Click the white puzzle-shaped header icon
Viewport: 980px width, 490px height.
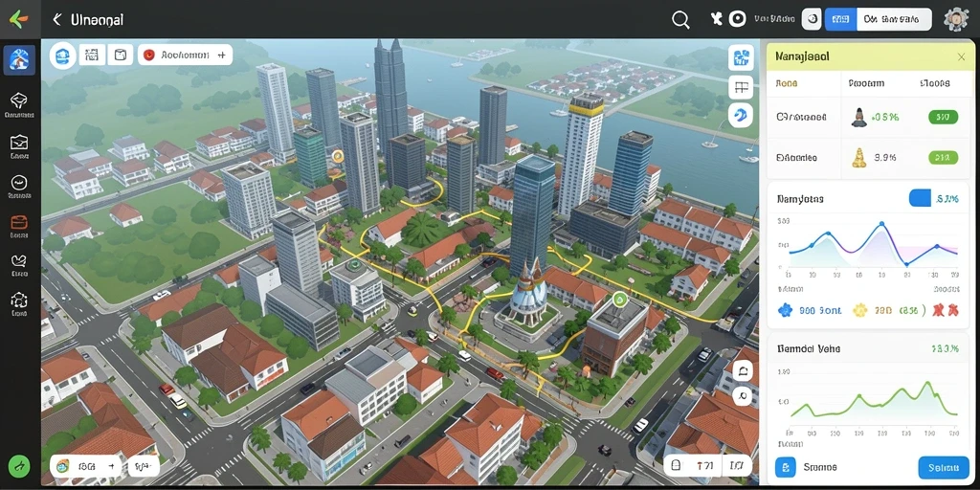pyautogui.click(x=716, y=19)
